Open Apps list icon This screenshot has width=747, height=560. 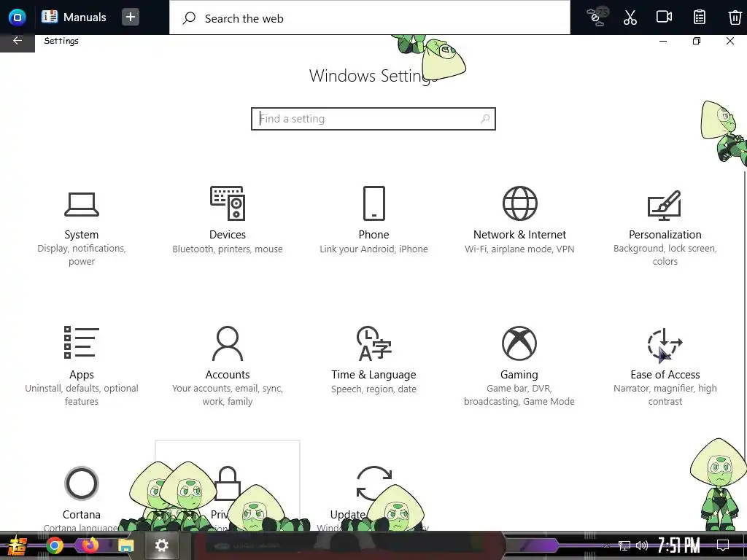[82, 343]
